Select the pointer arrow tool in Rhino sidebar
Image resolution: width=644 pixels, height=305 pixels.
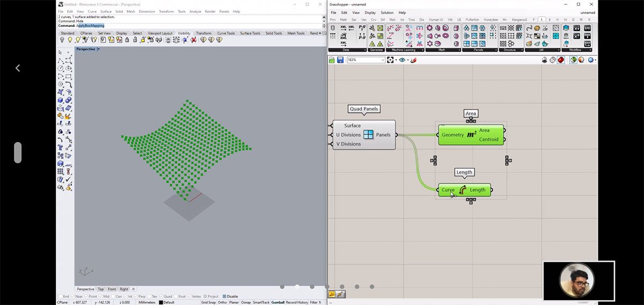[x=61, y=52]
